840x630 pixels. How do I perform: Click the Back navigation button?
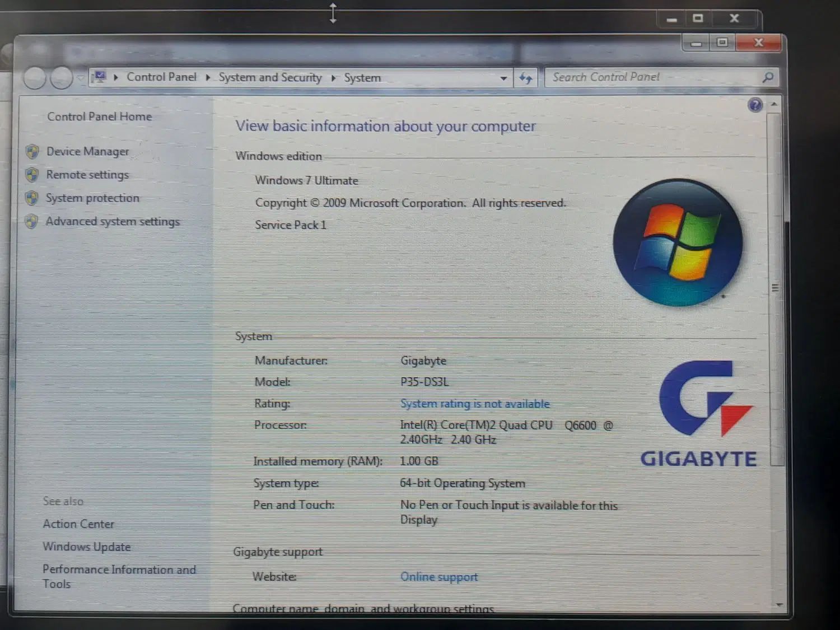coord(35,78)
